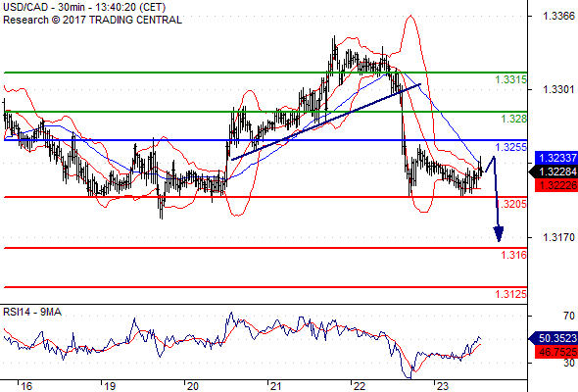Click the 'RSI14 - 9MA' indicator label
Image resolution: width=578 pixels, height=392 pixels.
32,312
